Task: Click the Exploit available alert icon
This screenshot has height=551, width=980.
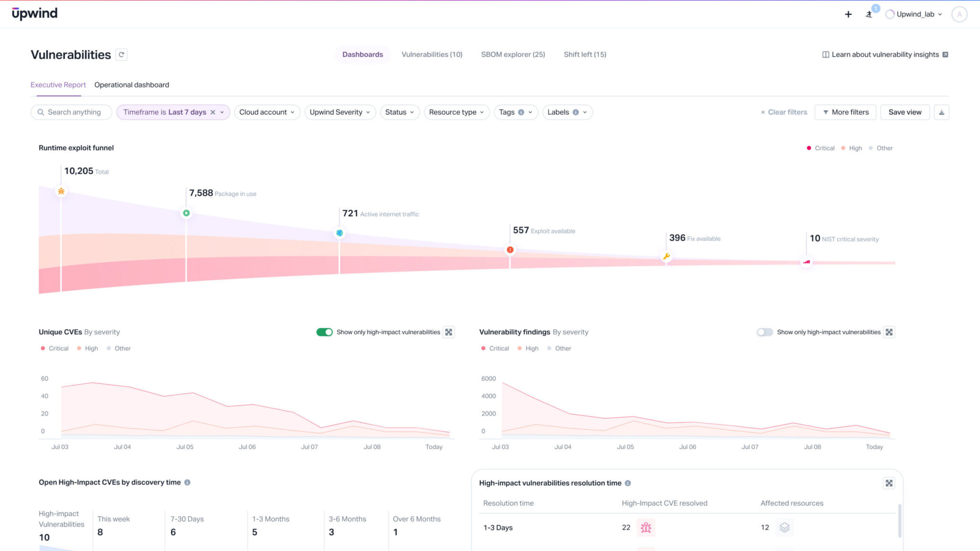Action: click(510, 249)
